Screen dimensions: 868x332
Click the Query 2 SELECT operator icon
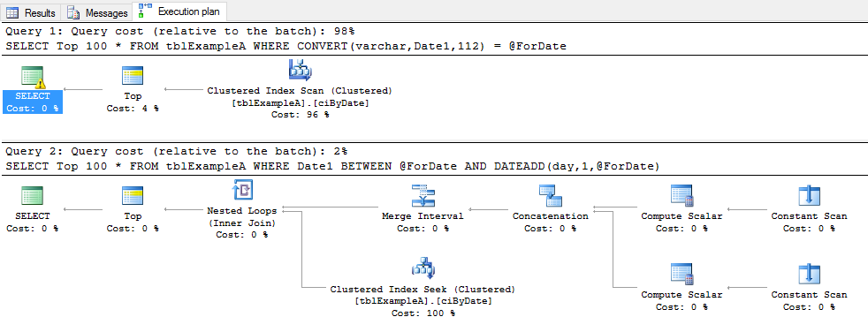pos(32,196)
